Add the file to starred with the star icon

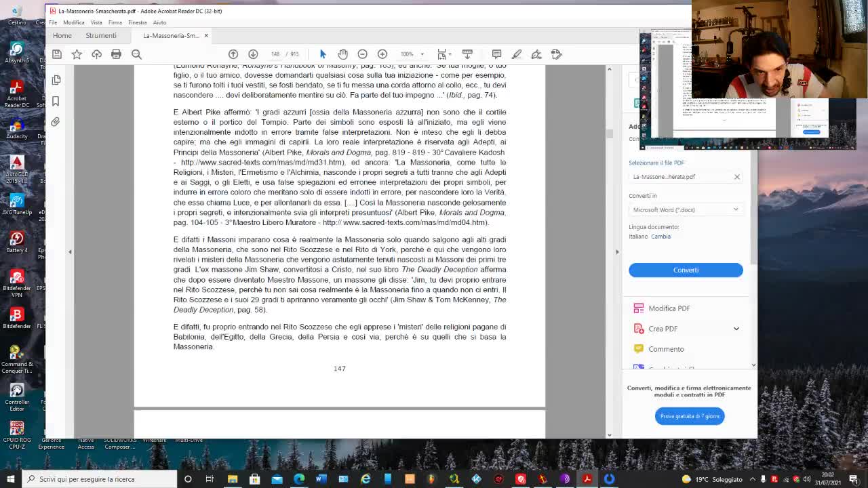coord(77,54)
